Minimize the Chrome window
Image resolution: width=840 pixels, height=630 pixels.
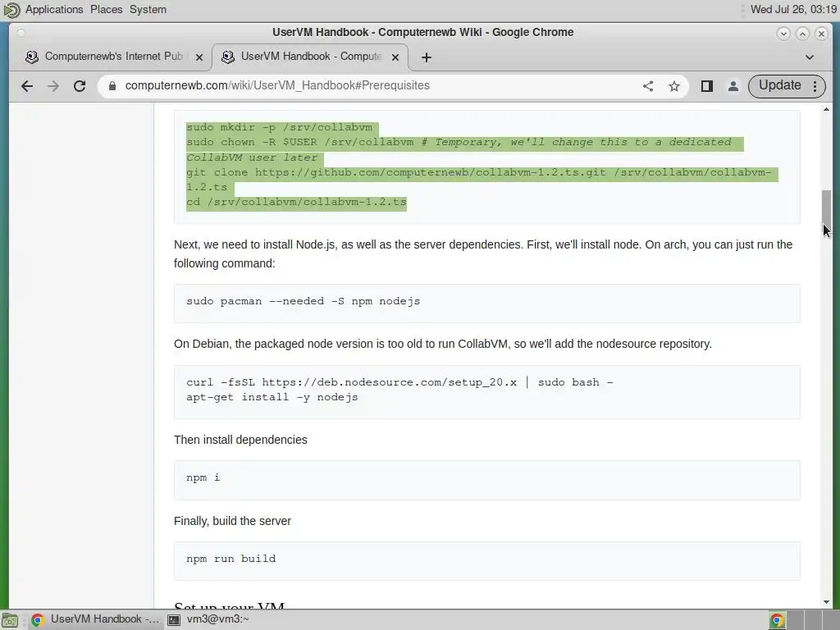click(783, 33)
